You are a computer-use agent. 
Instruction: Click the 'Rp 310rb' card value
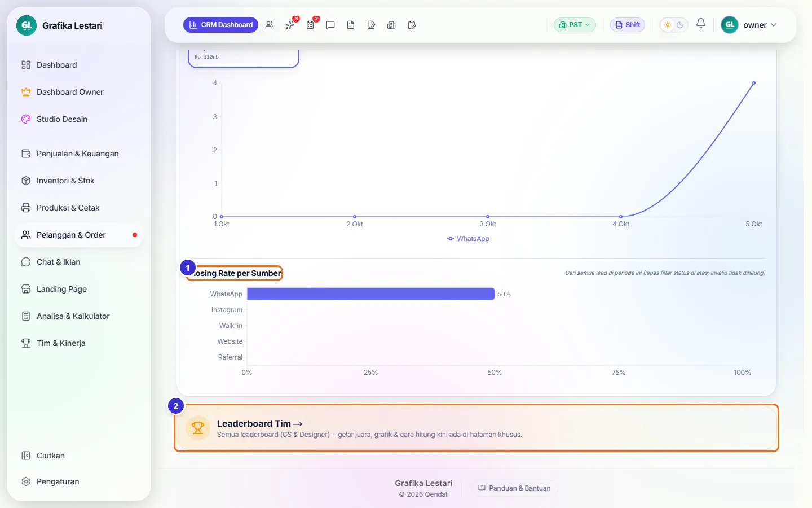[x=206, y=57]
